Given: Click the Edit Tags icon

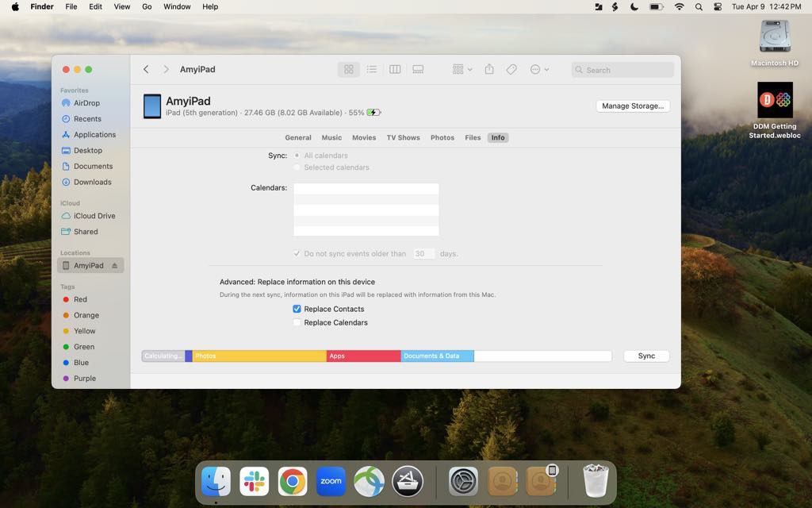Looking at the screenshot, I should coord(511,70).
